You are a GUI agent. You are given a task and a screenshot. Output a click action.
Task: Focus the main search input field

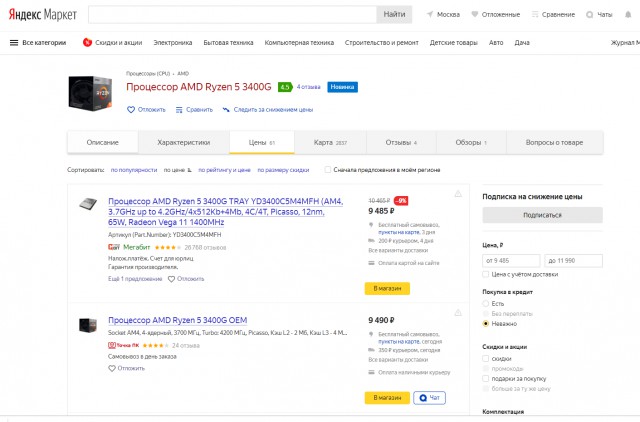pos(232,14)
